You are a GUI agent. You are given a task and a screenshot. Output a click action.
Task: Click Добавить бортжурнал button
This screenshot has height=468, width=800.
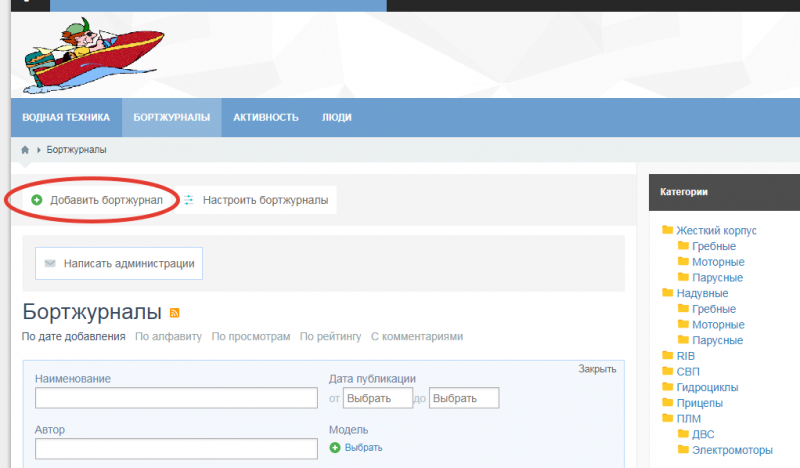pyautogui.click(x=96, y=200)
